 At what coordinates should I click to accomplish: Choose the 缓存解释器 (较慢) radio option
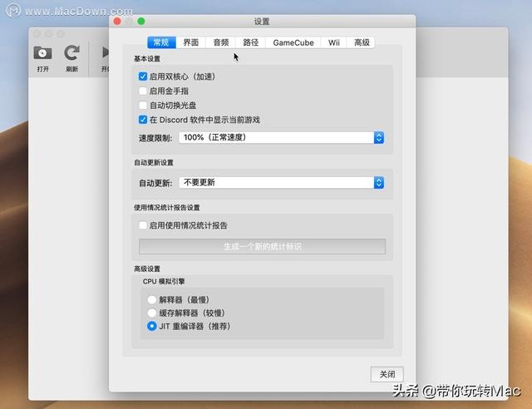tap(151, 313)
